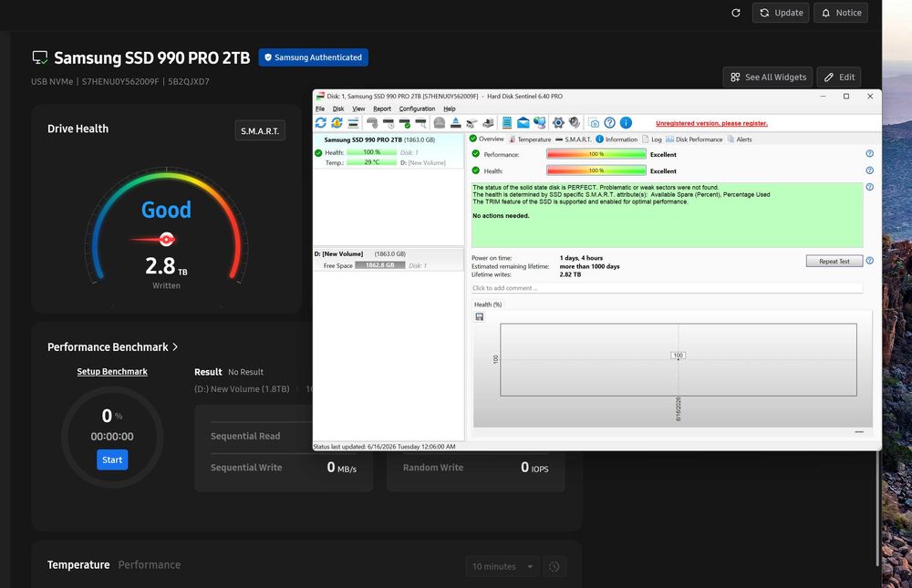Screen dimensions: 912x588
Task: Switch to the S.M.A.R.T. tab in Sentinel
Action: click(574, 139)
